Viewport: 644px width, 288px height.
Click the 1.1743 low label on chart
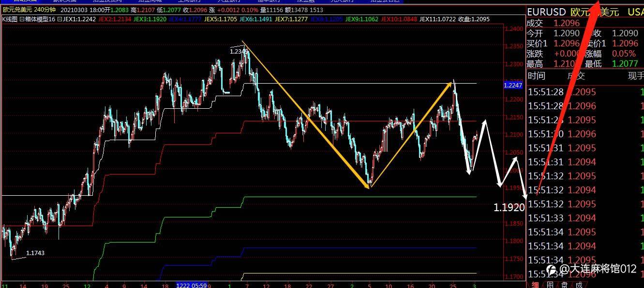35,253
